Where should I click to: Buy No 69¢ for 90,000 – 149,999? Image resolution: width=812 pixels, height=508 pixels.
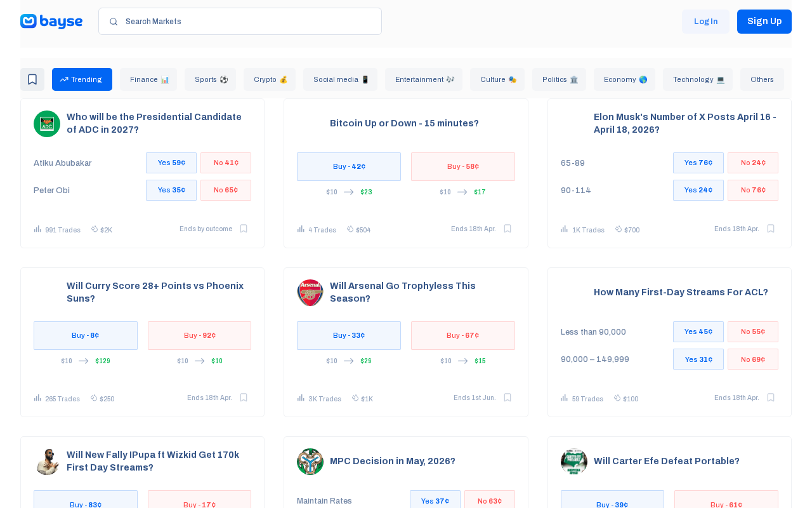point(753,359)
